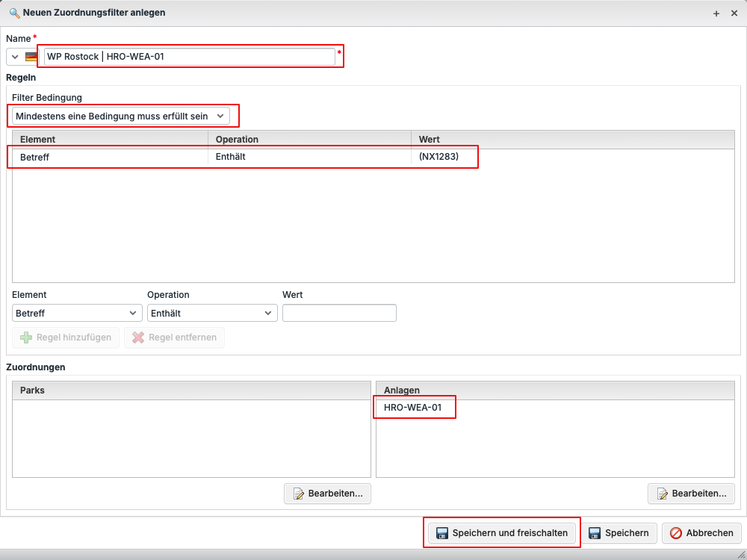Image resolution: width=747 pixels, height=560 pixels.
Task: Expand the Operation Enthält dropdown
Action: [x=212, y=313]
